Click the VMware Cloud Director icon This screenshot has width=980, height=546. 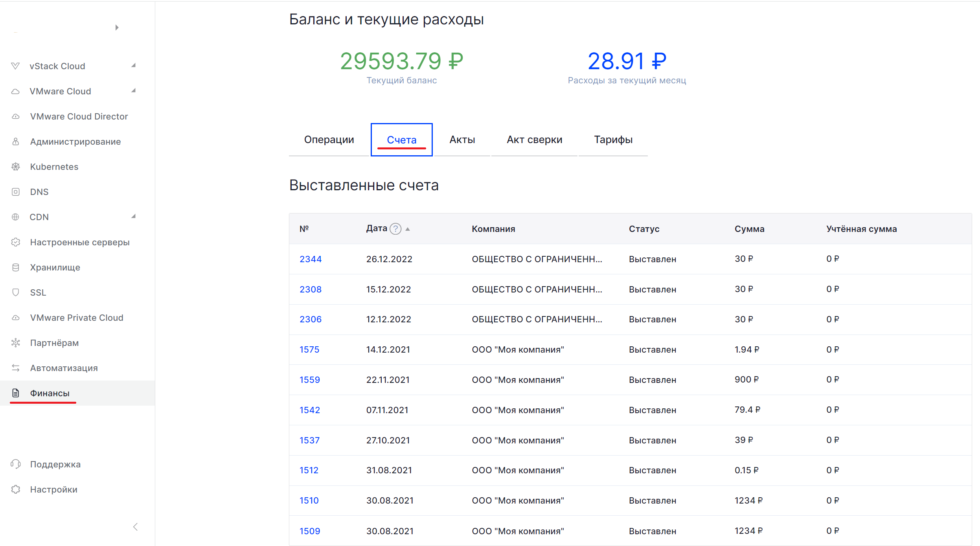click(x=15, y=116)
